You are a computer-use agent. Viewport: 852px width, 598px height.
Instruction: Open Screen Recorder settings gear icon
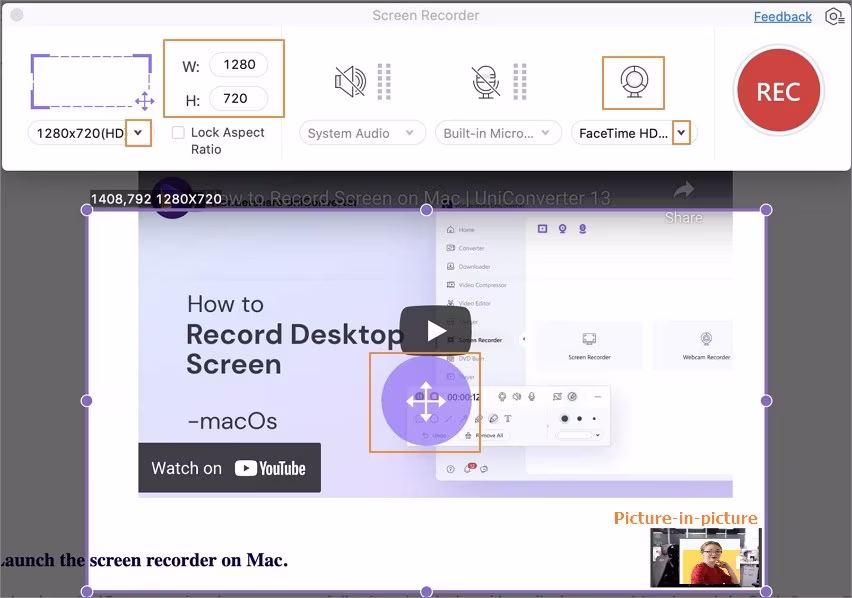coord(834,17)
